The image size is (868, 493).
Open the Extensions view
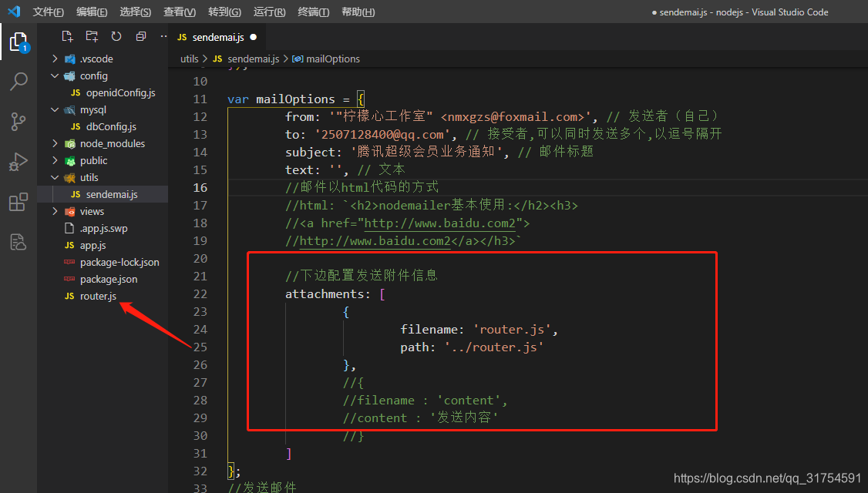point(19,202)
